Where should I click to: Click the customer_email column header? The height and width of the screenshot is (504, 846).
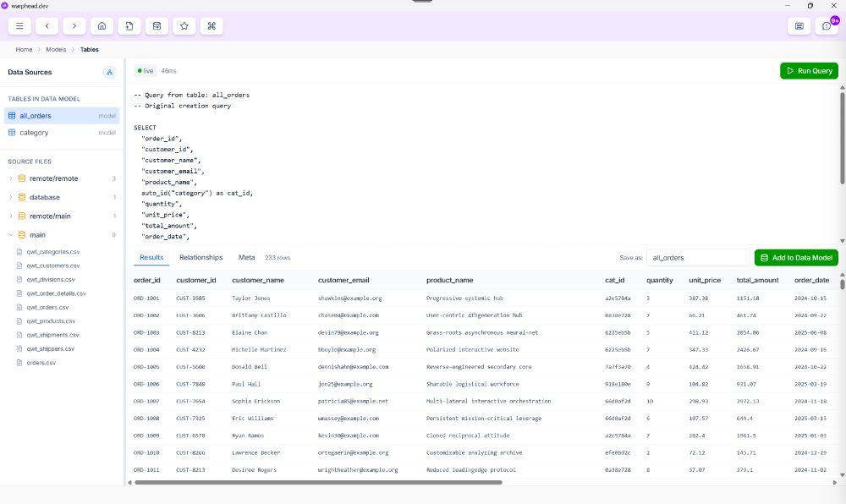(x=343, y=280)
